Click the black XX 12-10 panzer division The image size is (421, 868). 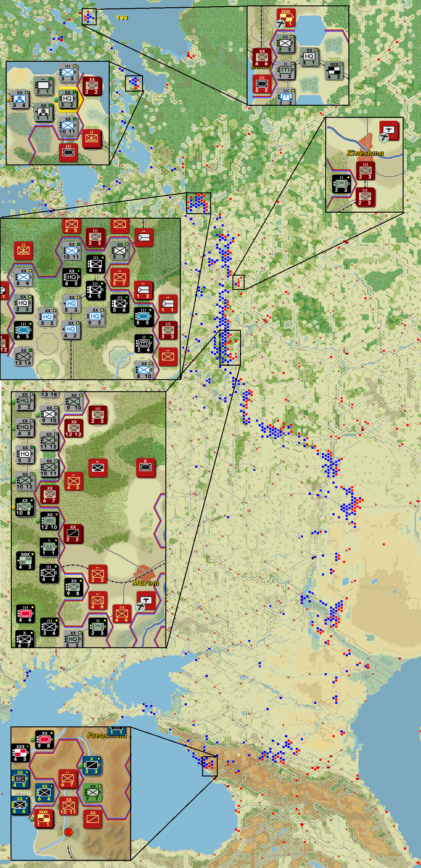point(49,521)
